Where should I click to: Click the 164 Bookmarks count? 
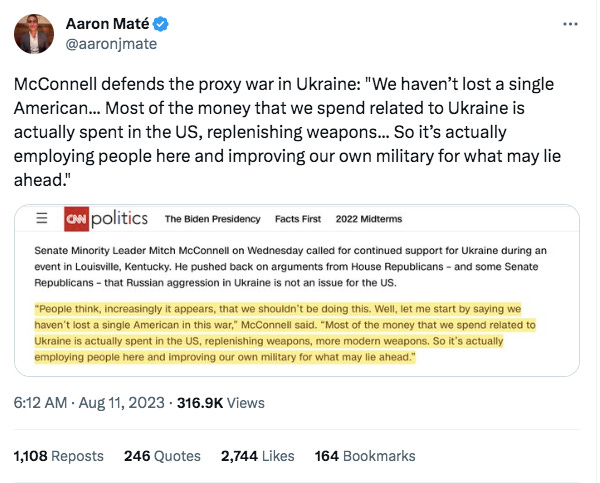tap(364, 455)
